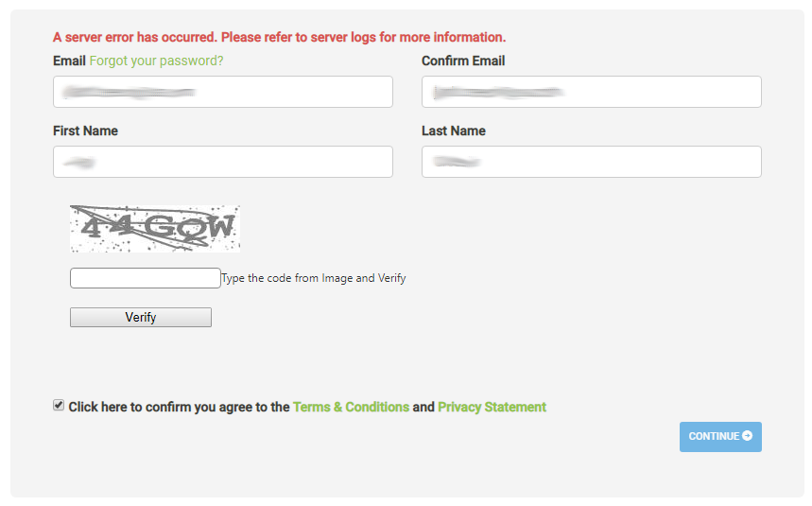Click the Last Name text box
Image resolution: width=812 pixels, height=506 pixels.
(x=591, y=162)
